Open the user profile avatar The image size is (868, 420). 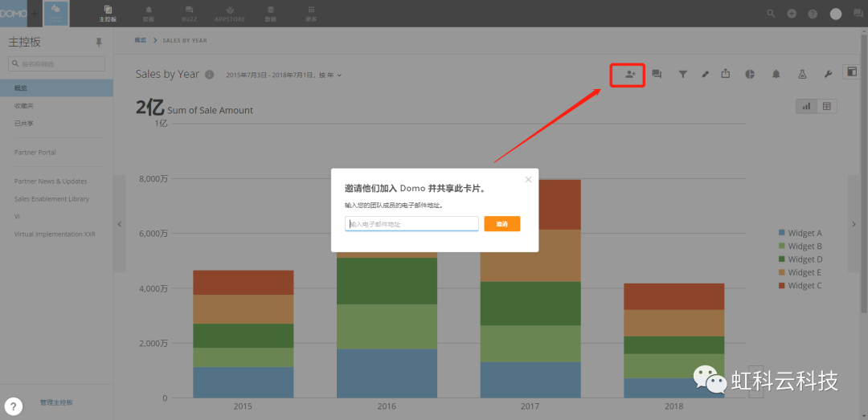[836, 14]
